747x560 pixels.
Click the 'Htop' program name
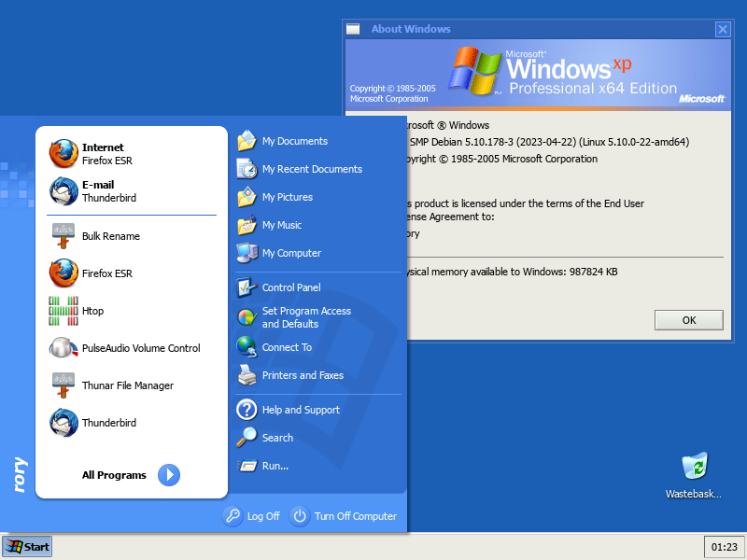(x=92, y=311)
